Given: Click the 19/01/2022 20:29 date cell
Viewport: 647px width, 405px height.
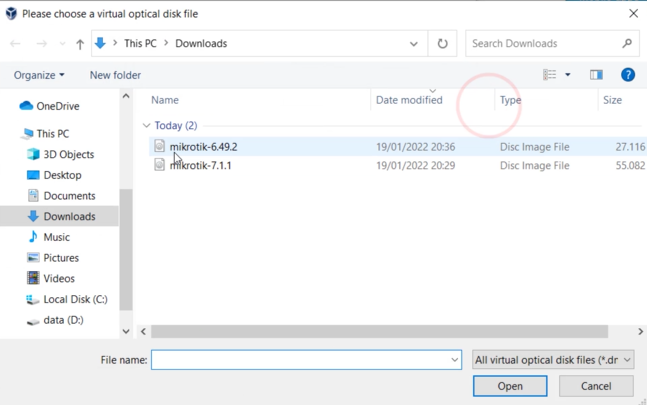Looking at the screenshot, I should click(416, 165).
